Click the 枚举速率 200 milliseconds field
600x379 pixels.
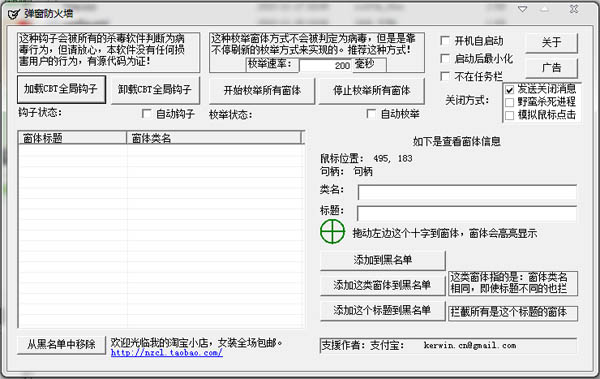click(325, 65)
